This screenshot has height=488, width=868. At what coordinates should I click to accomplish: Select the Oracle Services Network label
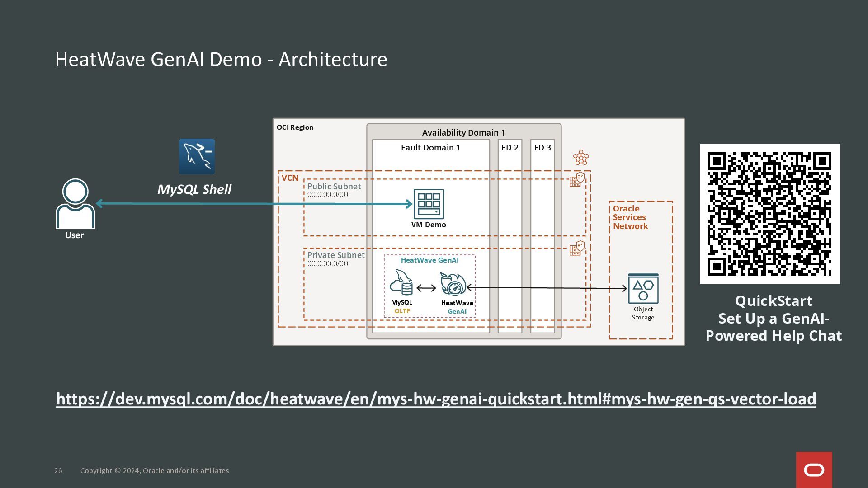pos(630,217)
